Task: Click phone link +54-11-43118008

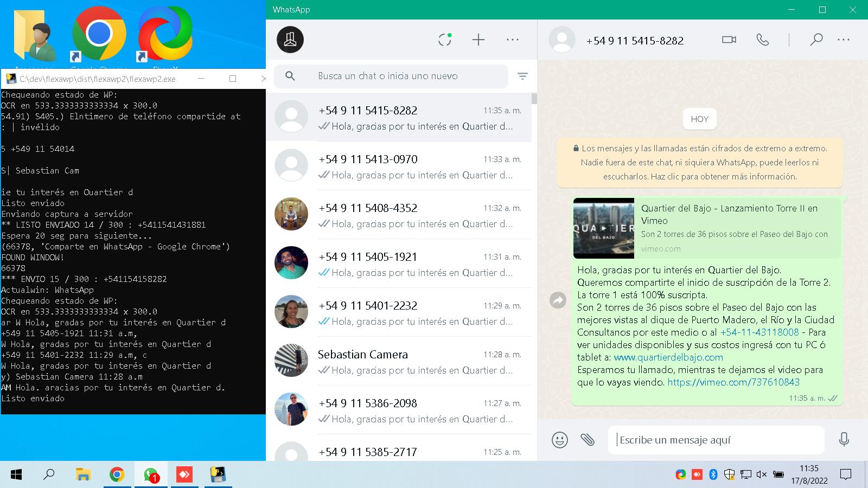Action: click(759, 332)
